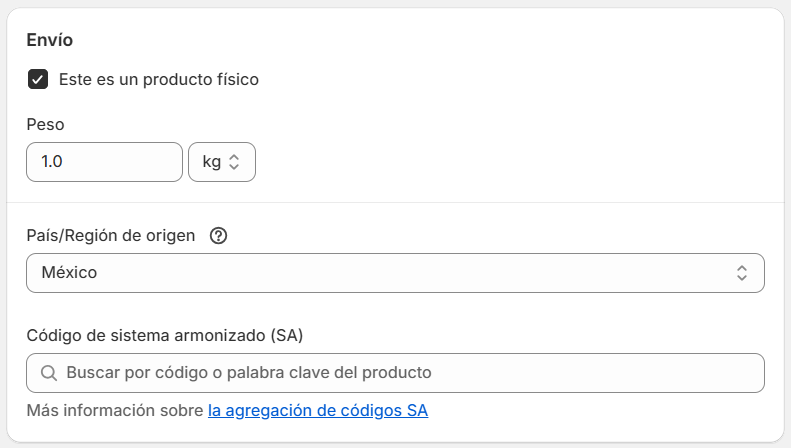Screen dimensions: 791x448
Task: Click the 'Este es un producto físico' label
Action: coord(159,79)
